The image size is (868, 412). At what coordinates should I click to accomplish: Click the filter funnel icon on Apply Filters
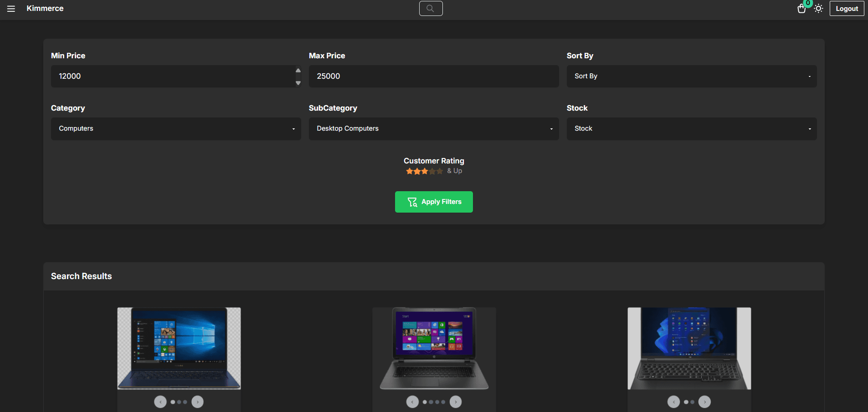point(411,202)
